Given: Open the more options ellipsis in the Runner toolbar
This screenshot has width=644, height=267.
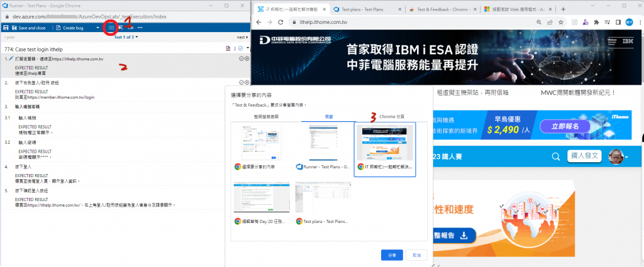Looking at the screenshot, I should point(140,28).
